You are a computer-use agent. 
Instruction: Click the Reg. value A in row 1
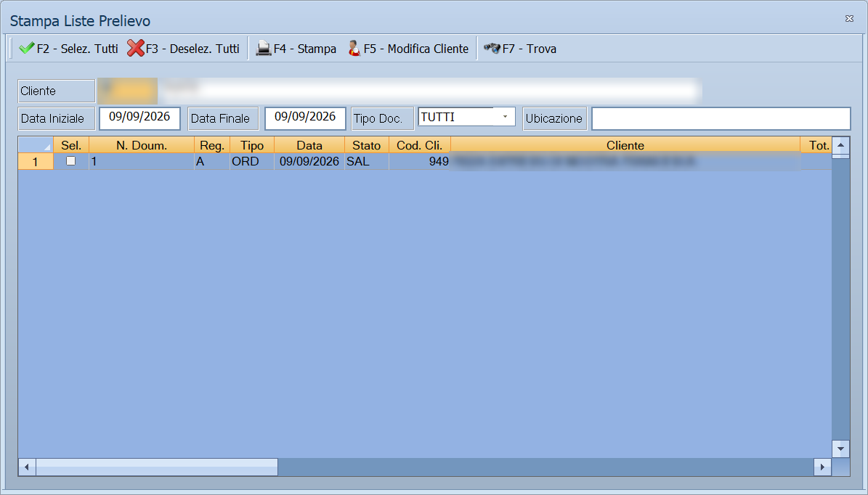(212, 162)
